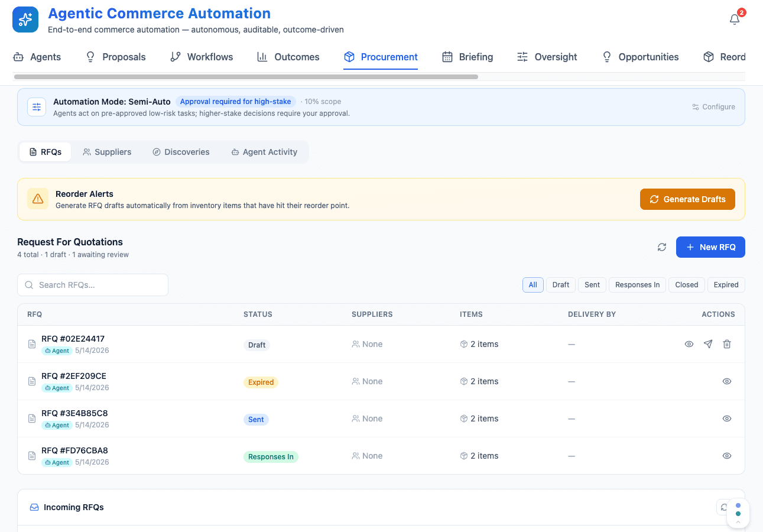Viewport: 763px width, 532px height.
Task: Click the Expired status badge
Action: (x=261, y=382)
